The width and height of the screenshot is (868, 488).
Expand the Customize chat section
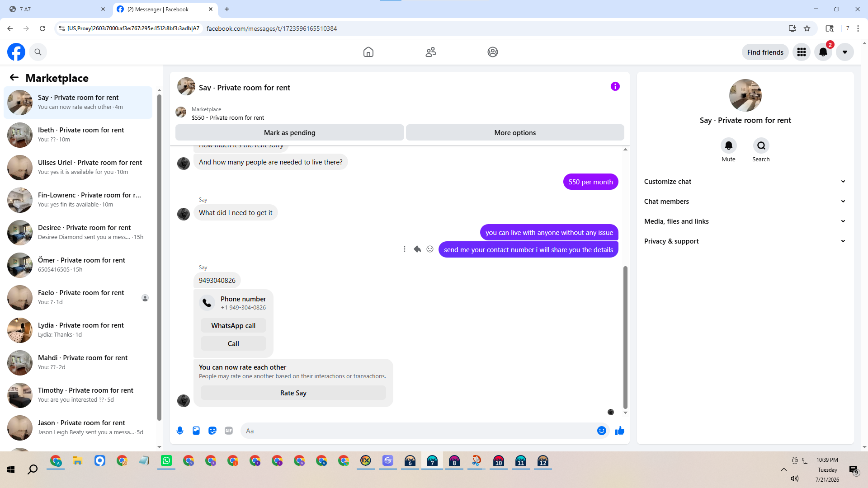(745, 182)
